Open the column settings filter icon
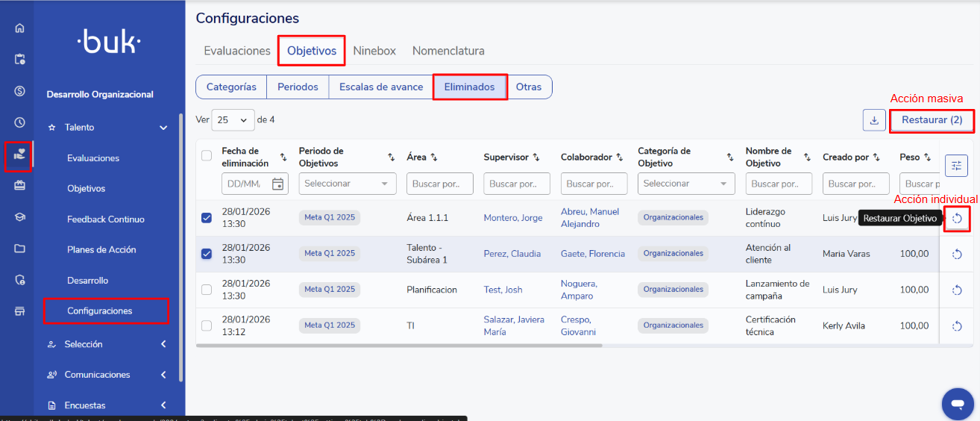This screenshot has width=980, height=421. (956, 166)
